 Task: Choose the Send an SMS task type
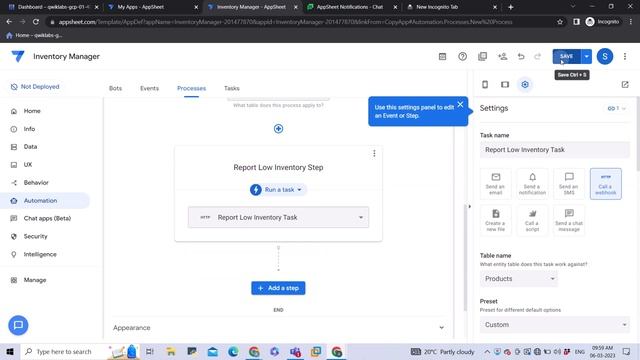(x=569, y=184)
